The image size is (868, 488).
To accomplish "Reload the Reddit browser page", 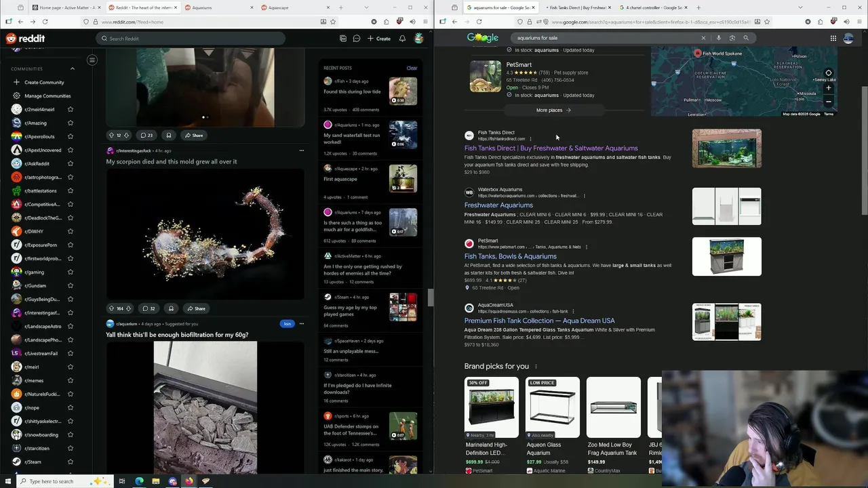I will tap(45, 22).
